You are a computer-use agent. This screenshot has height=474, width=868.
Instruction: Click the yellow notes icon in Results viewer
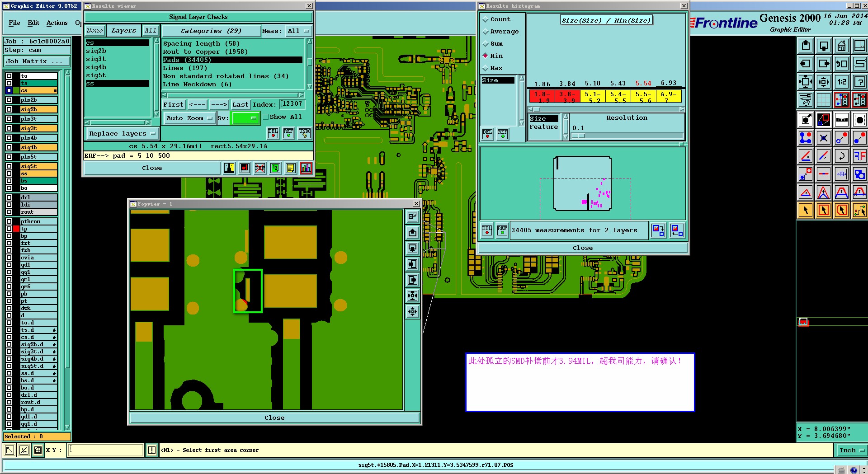coord(290,169)
